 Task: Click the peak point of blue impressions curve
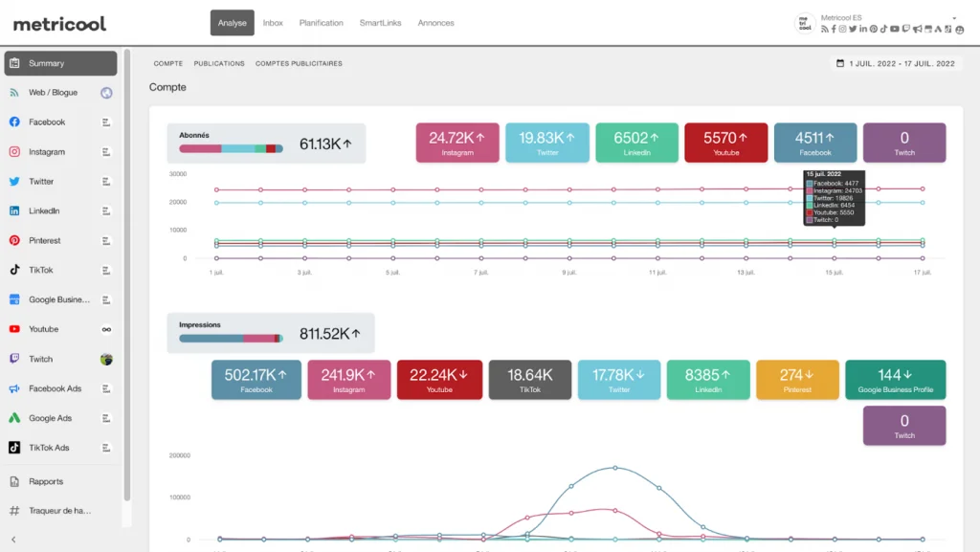point(615,468)
